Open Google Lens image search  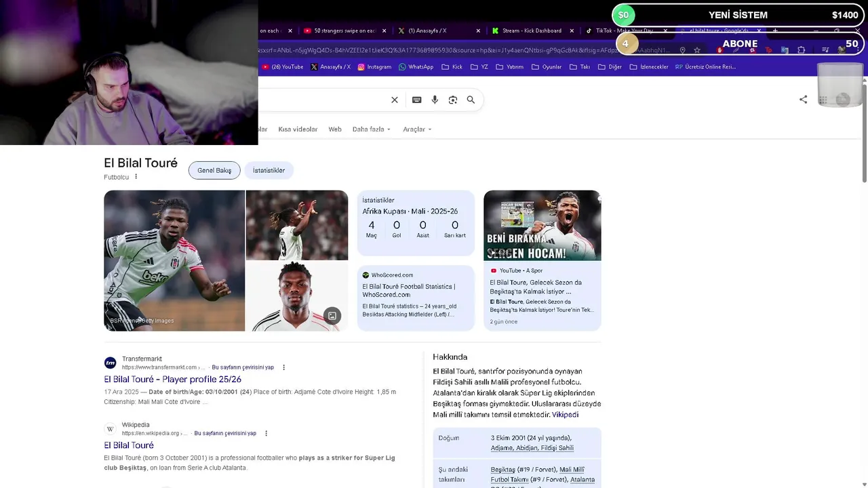coord(453,100)
